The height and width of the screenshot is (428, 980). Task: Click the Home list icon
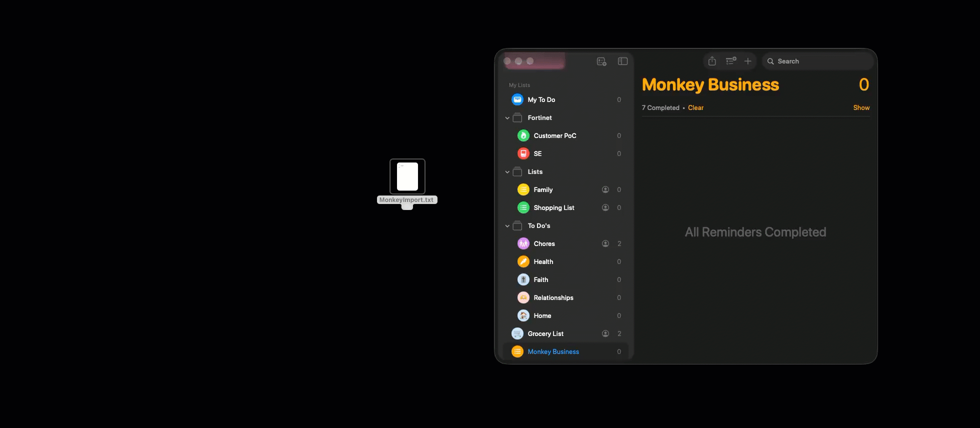click(523, 315)
